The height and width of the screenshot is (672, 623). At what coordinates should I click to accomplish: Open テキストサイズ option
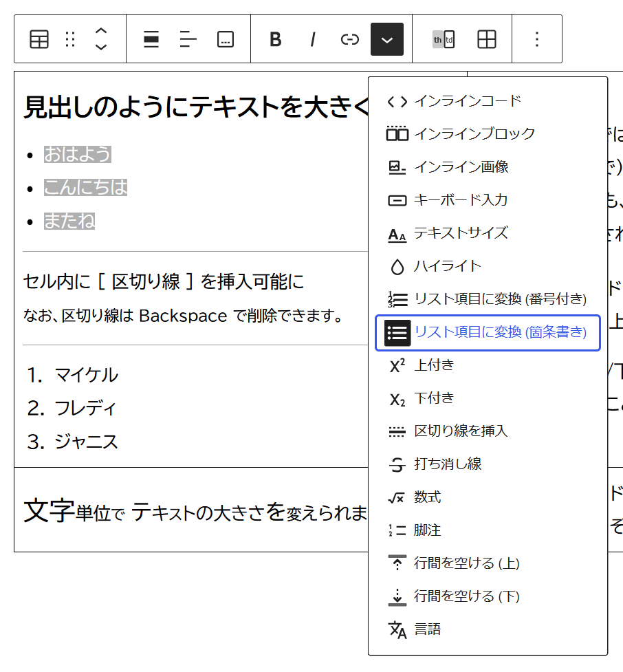488,234
